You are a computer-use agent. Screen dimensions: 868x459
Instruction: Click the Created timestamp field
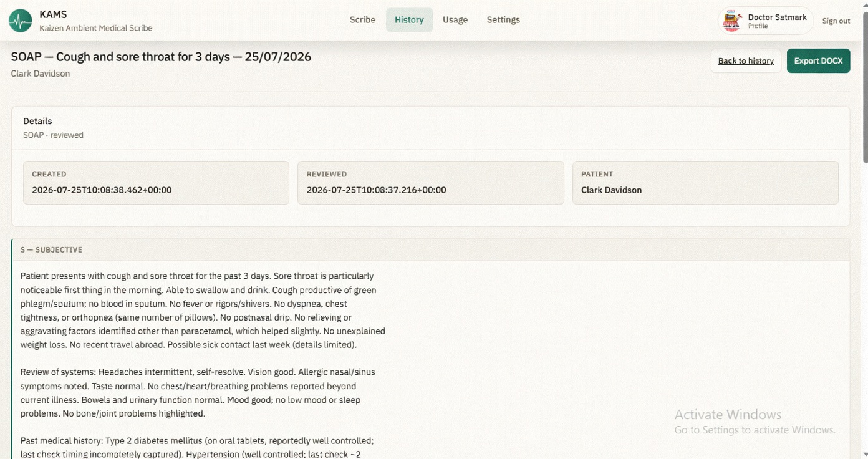coord(156,183)
